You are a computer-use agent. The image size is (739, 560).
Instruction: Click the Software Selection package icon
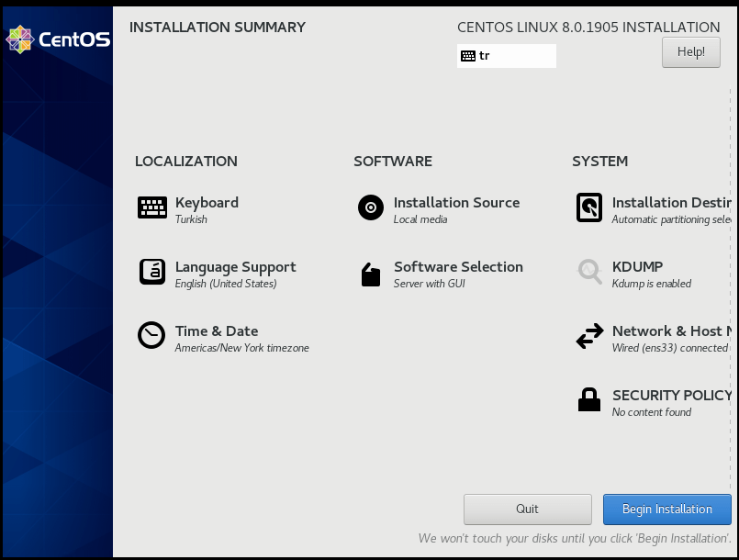click(x=370, y=274)
